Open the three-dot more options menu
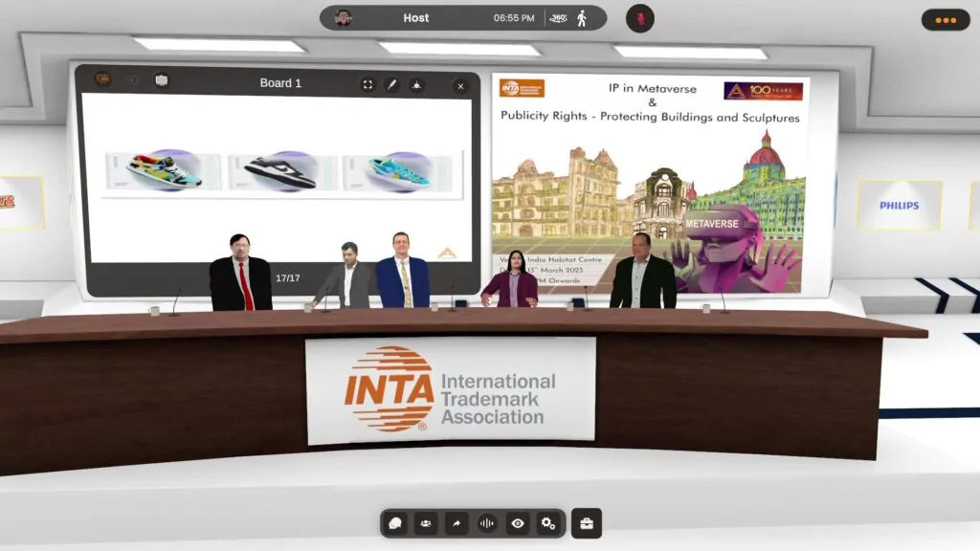This screenshot has width=980, height=551. [946, 20]
